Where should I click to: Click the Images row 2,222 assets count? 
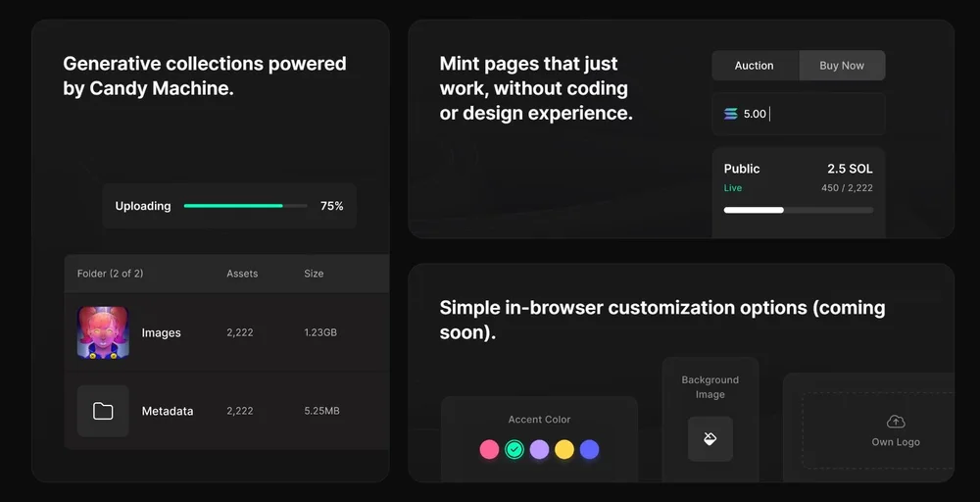coord(240,332)
